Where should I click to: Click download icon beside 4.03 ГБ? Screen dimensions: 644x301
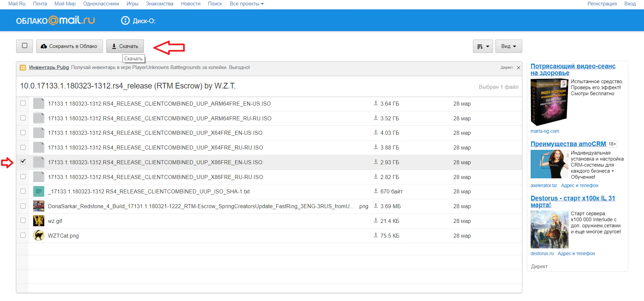click(376, 132)
